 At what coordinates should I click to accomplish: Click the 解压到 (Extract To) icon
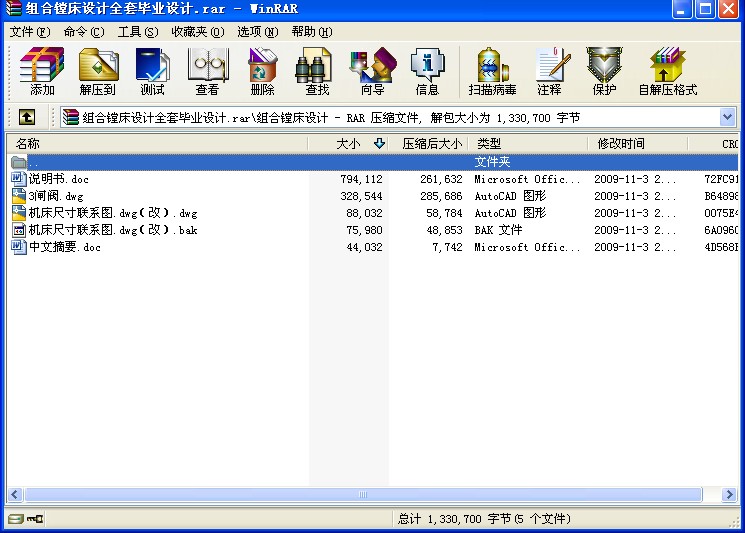(x=98, y=71)
